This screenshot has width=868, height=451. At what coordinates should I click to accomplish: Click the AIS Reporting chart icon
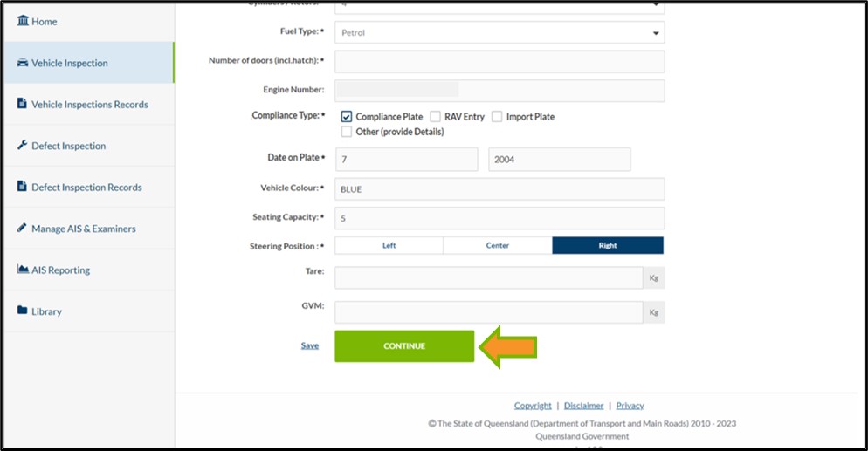(23, 270)
